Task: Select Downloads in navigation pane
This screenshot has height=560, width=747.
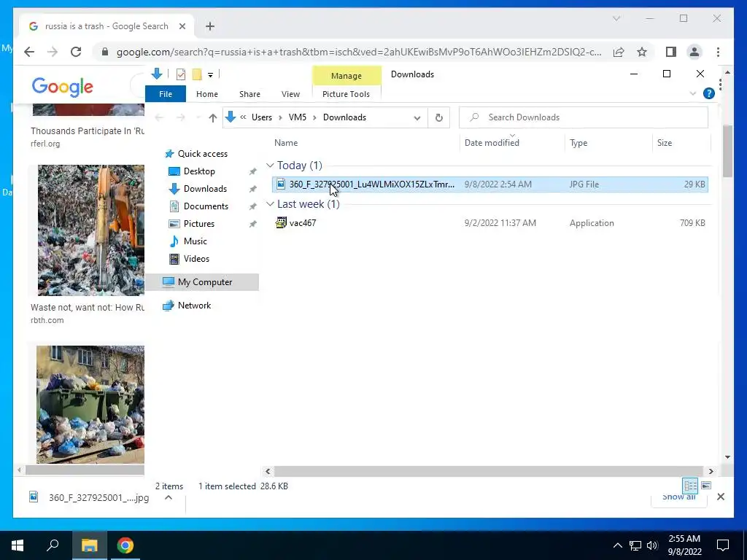Action: click(205, 189)
